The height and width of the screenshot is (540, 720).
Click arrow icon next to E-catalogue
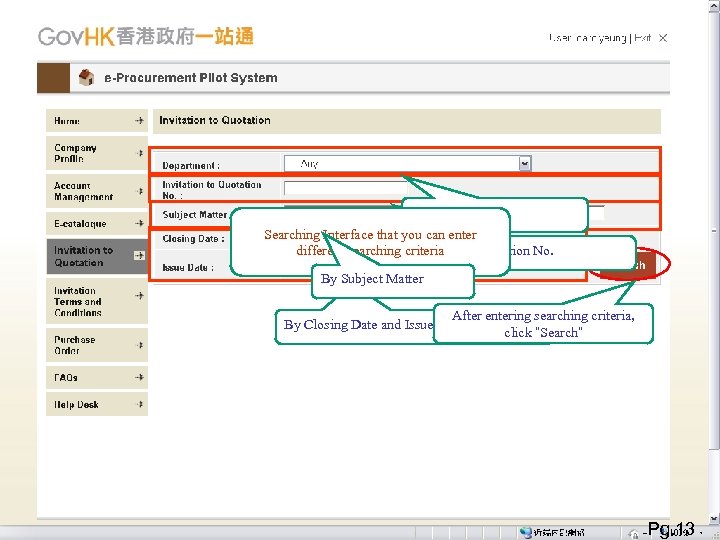tap(140, 223)
